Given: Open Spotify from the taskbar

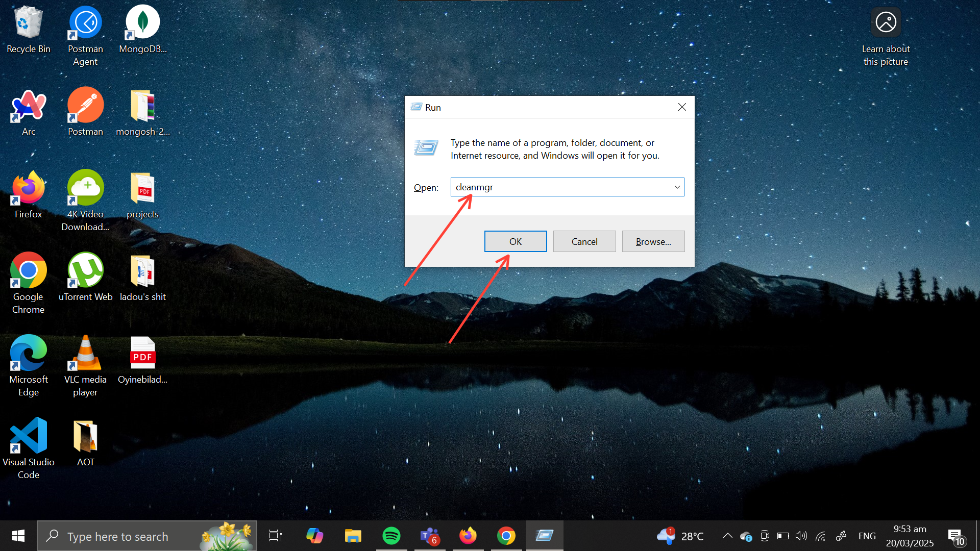Looking at the screenshot, I should point(391,536).
